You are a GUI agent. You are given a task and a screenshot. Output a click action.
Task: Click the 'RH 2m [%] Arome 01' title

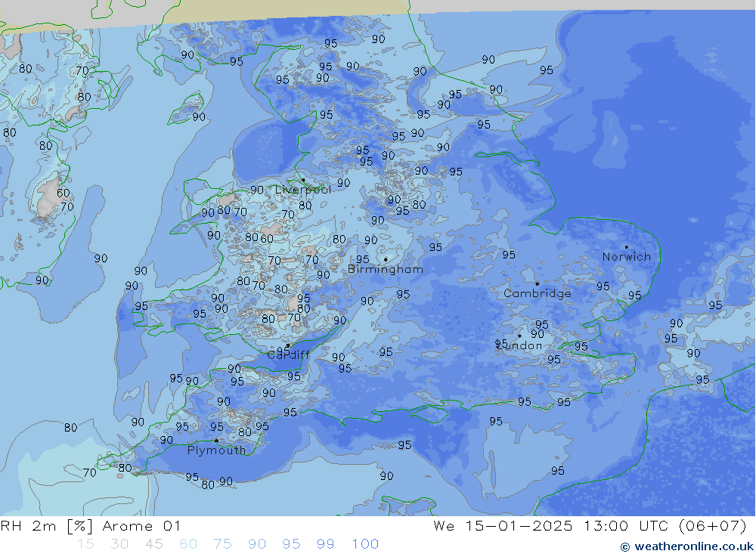pos(90,526)
